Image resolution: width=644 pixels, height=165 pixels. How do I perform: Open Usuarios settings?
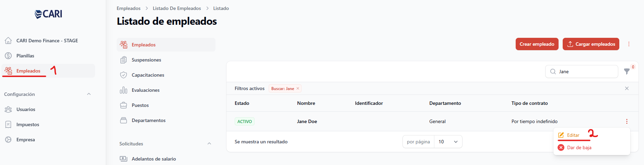[x=26, y=109]
